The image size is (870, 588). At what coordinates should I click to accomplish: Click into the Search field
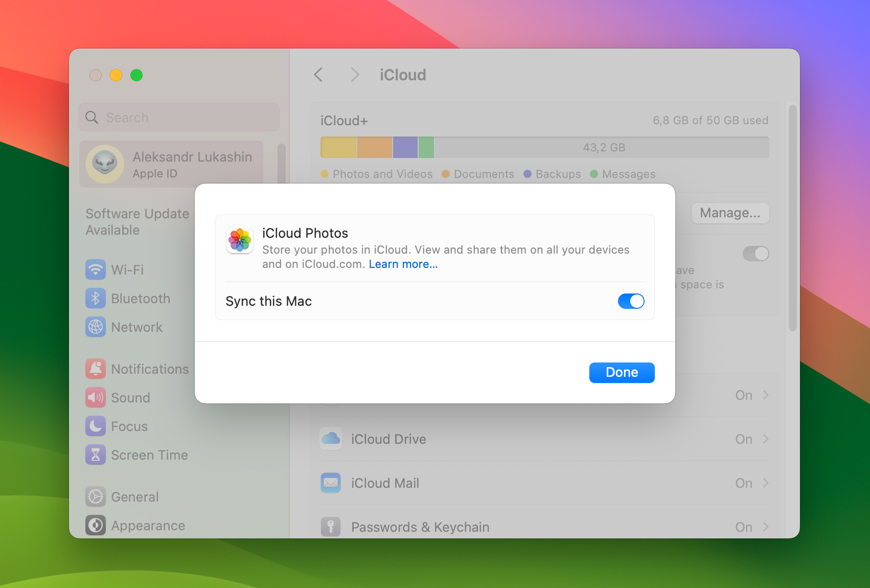[x=179, y=118]
